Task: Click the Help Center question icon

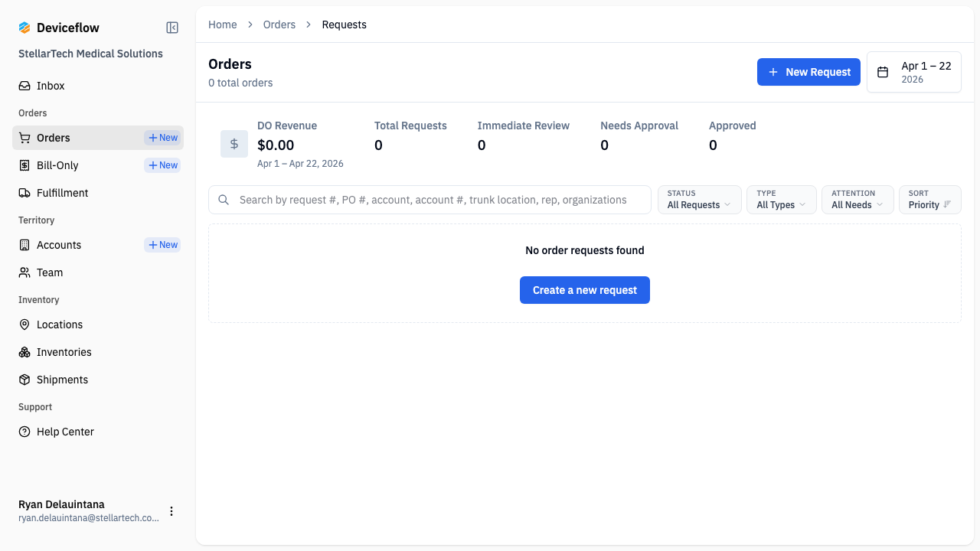Action: click(24, 432)
